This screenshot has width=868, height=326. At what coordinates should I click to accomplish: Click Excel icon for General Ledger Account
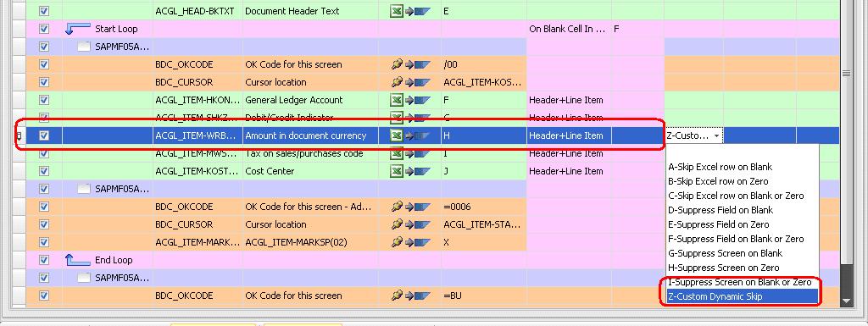point(396,100)
